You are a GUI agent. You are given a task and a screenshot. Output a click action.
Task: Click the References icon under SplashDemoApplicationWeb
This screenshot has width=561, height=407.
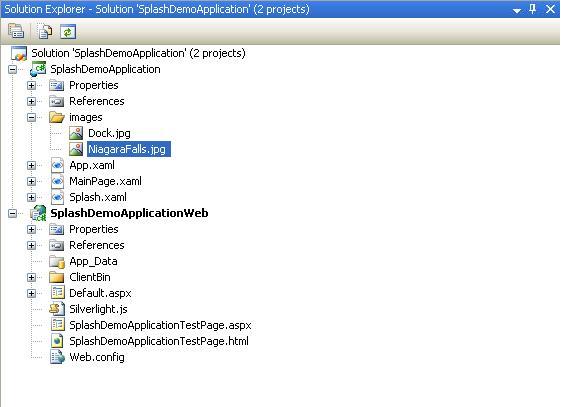(57, 246)
